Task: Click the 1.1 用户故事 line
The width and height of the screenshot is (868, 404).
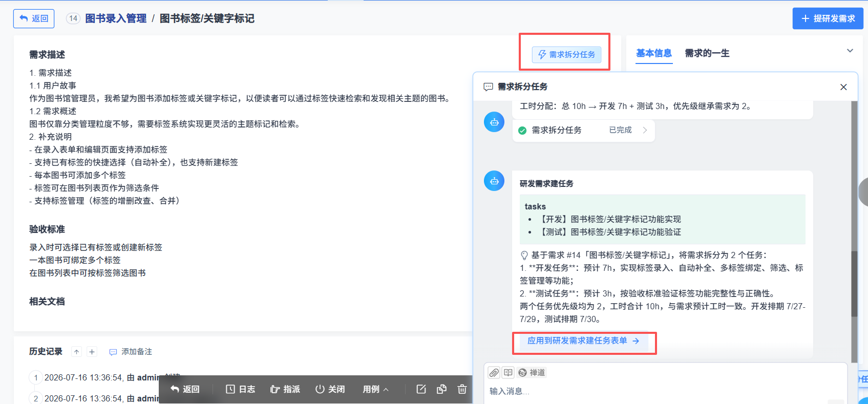Action: [53, 86]
